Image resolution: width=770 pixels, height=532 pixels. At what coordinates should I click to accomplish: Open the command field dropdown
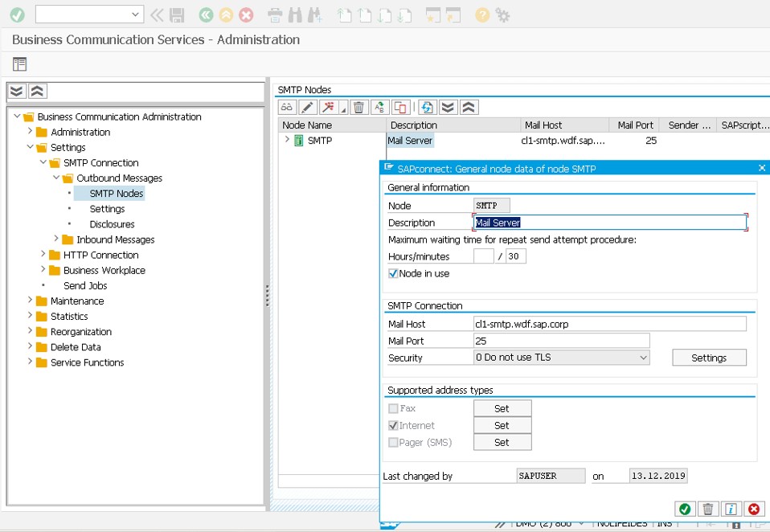pos(135,14)
